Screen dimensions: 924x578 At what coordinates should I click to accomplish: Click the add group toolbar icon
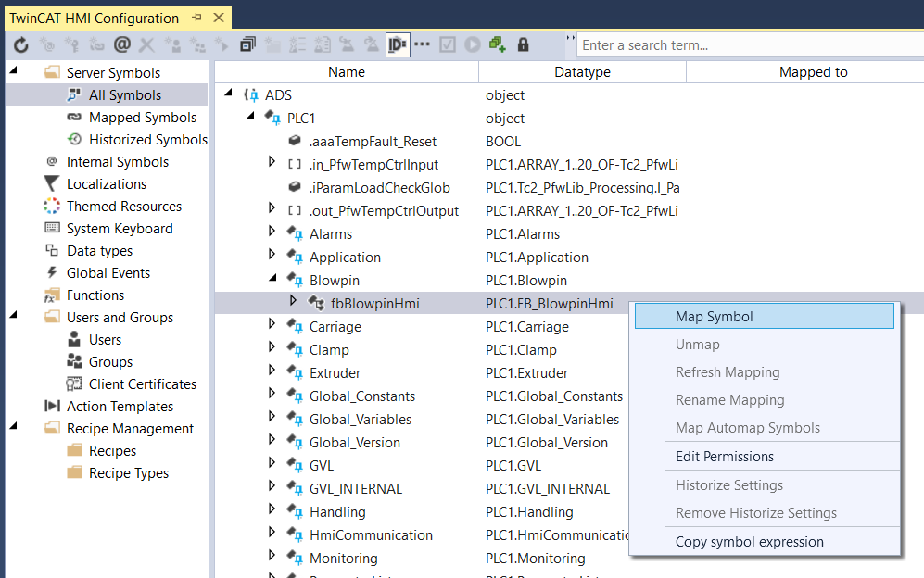[x=197, y=44]
